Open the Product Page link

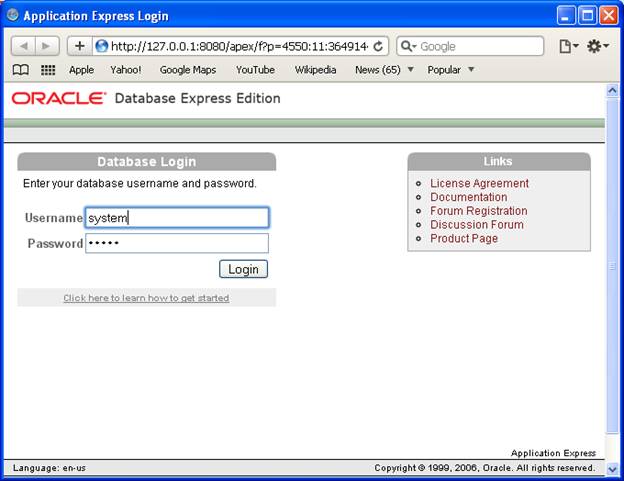pos(464,238)
